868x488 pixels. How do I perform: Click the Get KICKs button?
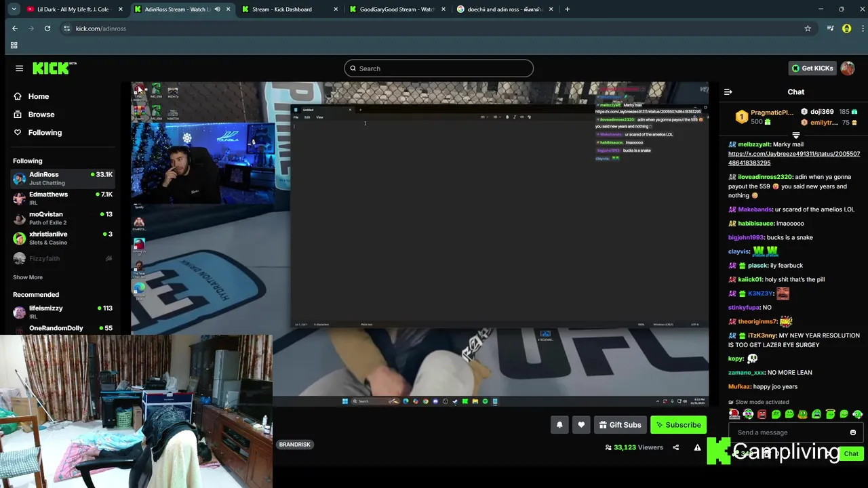812,68
